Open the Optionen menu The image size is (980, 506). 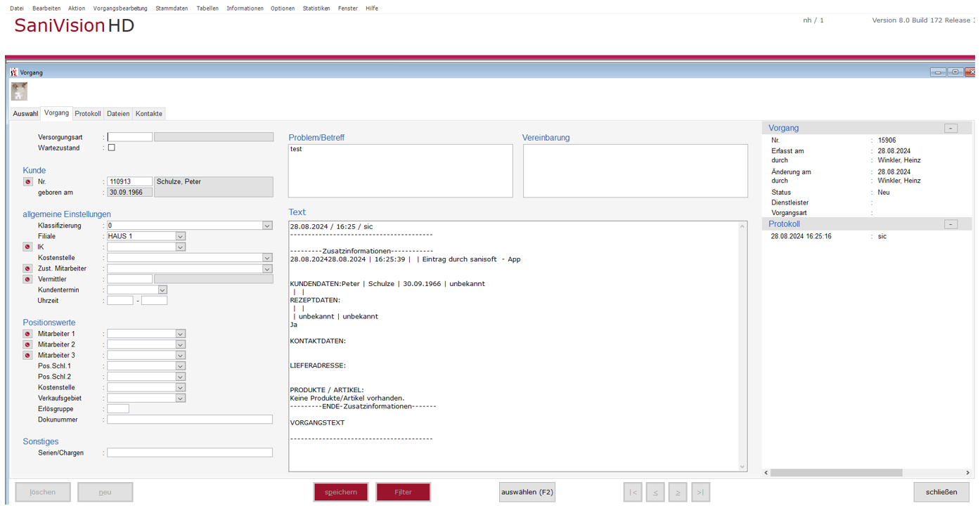coord(283,8)
